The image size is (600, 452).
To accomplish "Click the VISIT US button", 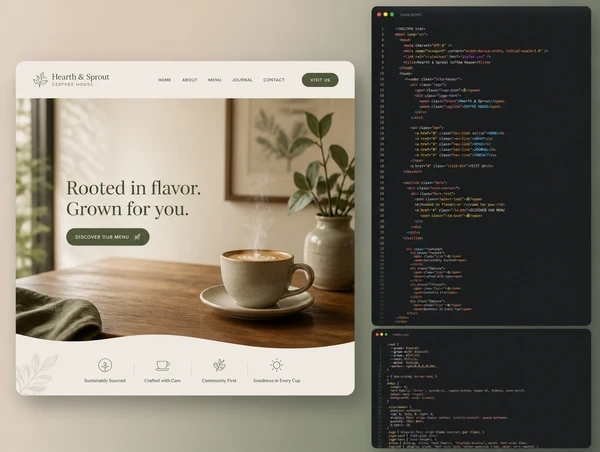I will [x=320, y=80].
